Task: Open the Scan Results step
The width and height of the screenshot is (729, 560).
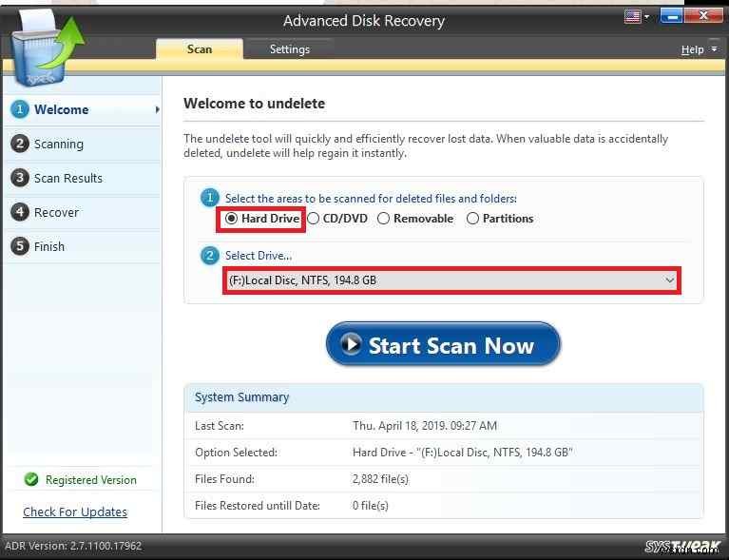Action: (82, 178)
